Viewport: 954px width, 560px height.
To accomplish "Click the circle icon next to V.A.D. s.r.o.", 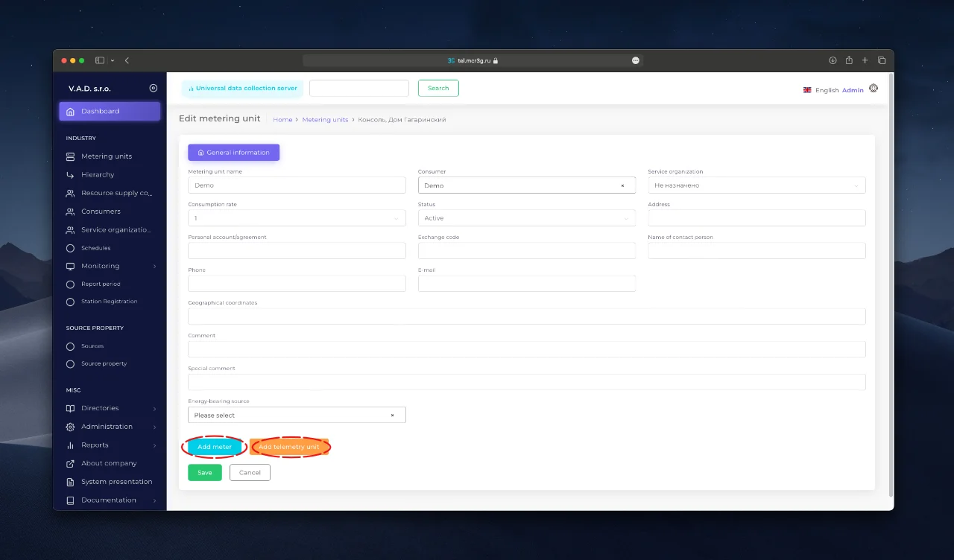I will coord(154,88).
